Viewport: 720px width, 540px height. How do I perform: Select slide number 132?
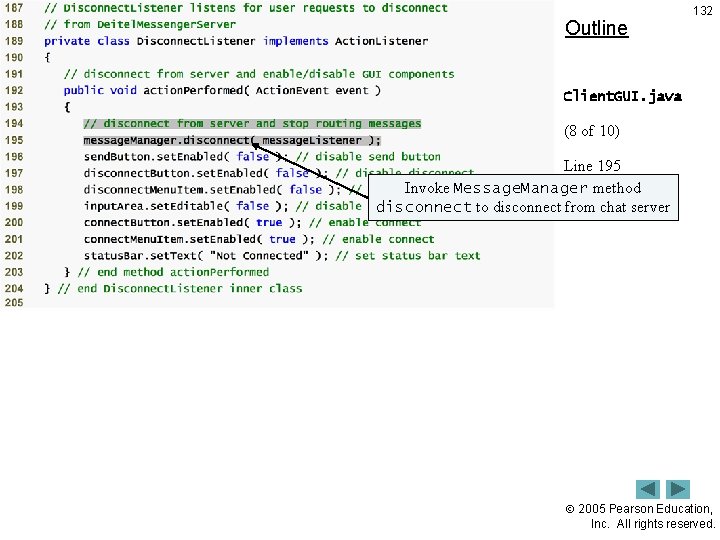(x=703, y=11)
